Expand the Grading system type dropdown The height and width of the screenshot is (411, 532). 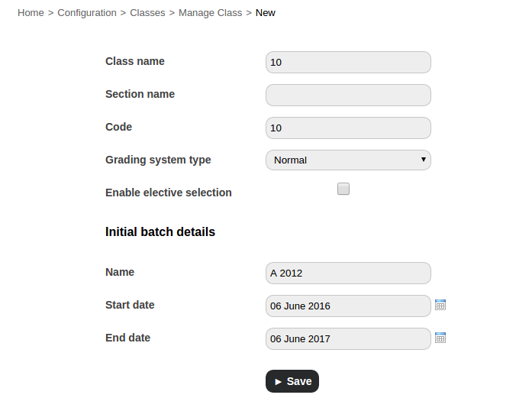click(x=348, y=160)
